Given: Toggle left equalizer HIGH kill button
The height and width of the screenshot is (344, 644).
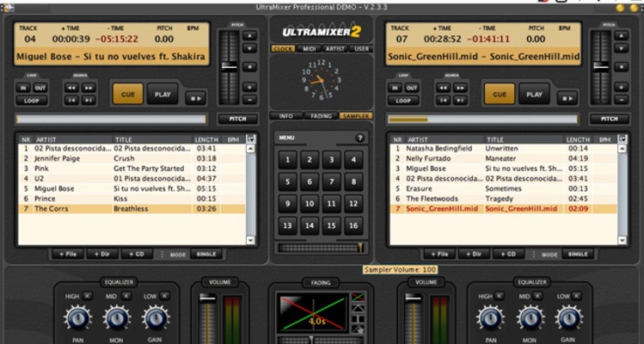Looking at the screenshot, I should [88, 296].
